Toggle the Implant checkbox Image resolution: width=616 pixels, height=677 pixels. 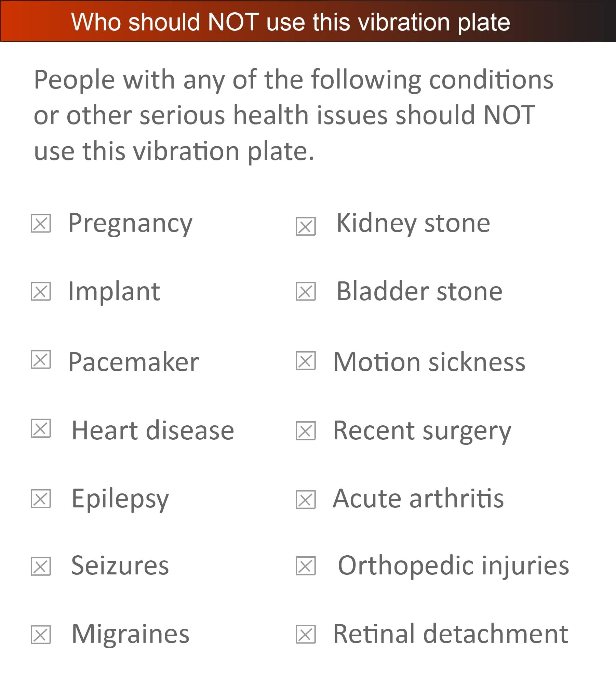point(41,291)
